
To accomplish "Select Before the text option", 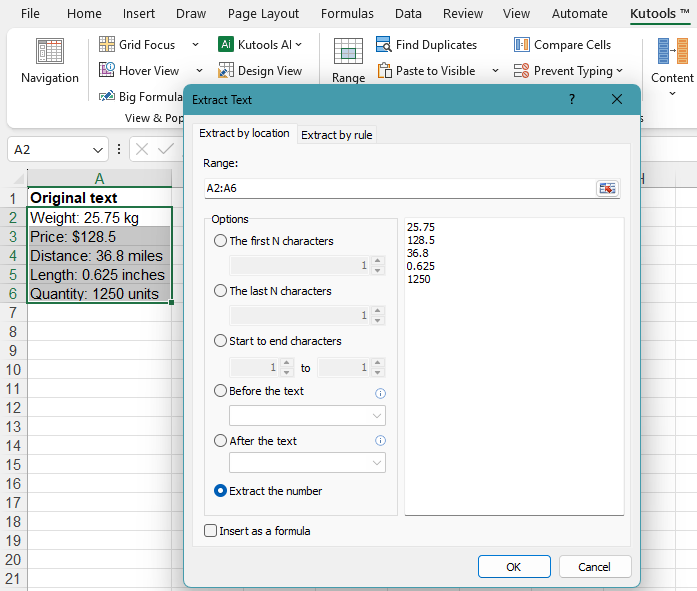I will [x=220, y=391].
